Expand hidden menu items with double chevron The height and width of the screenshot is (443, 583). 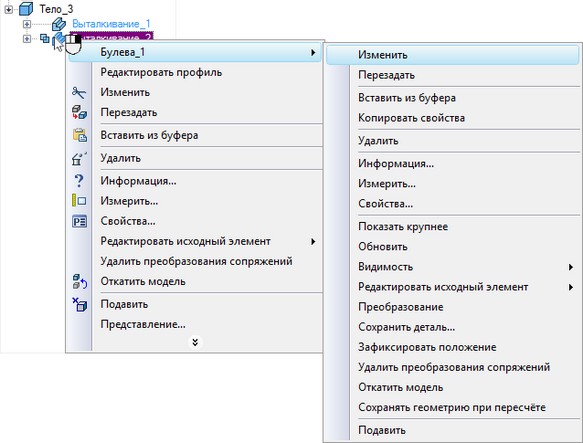click(195, 342)
